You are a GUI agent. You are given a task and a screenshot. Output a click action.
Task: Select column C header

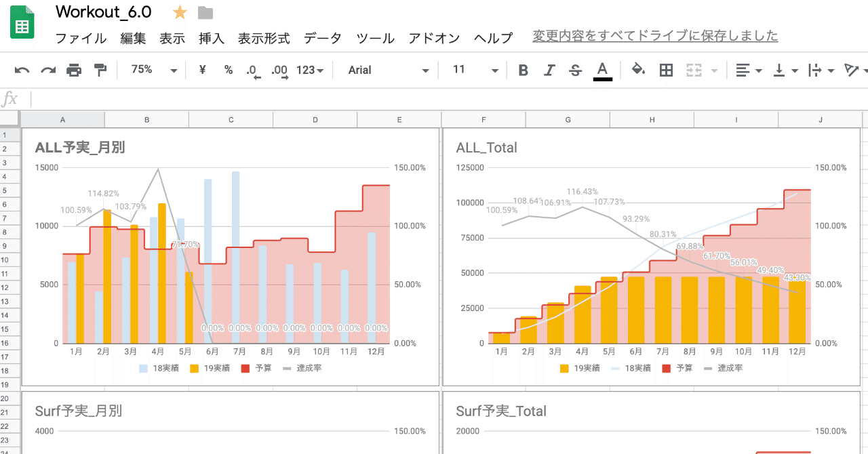click(231, 120)
